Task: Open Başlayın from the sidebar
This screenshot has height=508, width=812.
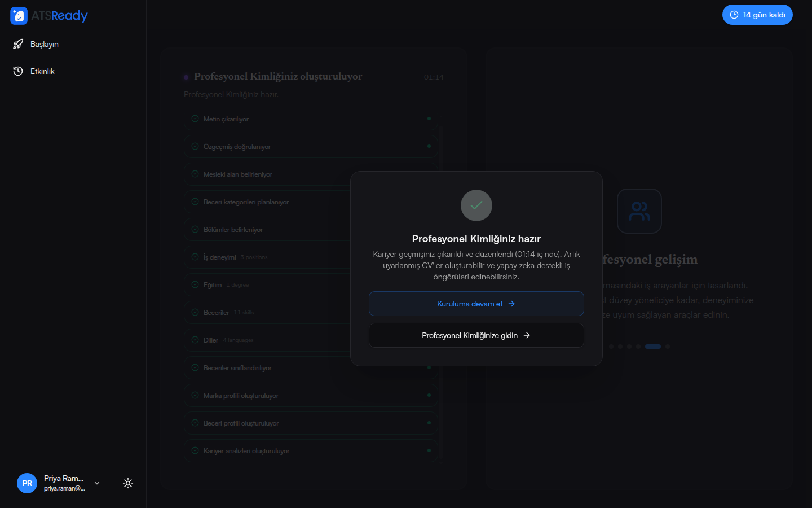Action: click(x=73, y=44)
